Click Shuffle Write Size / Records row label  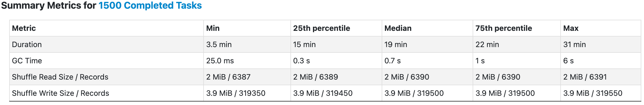point(60,93)
